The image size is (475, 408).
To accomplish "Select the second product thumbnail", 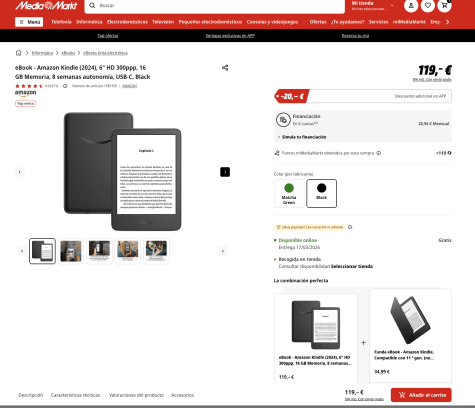I will tap(71, 251).
